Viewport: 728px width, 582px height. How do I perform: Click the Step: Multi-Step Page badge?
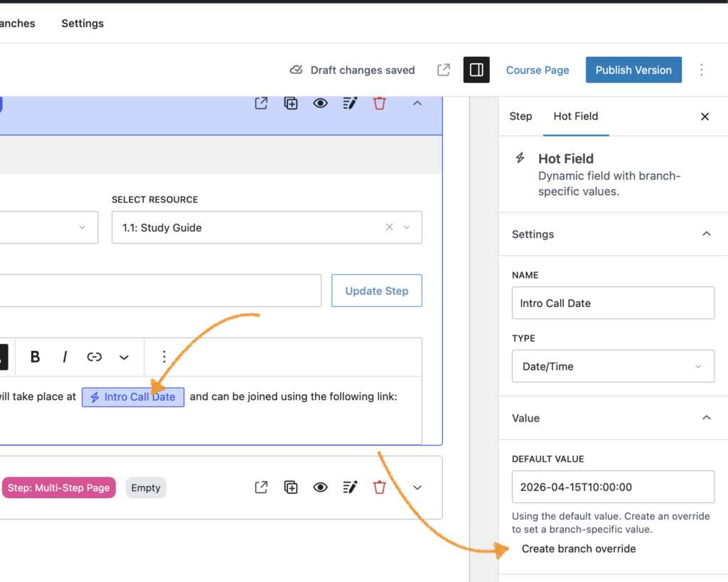[x=58, y=487]
